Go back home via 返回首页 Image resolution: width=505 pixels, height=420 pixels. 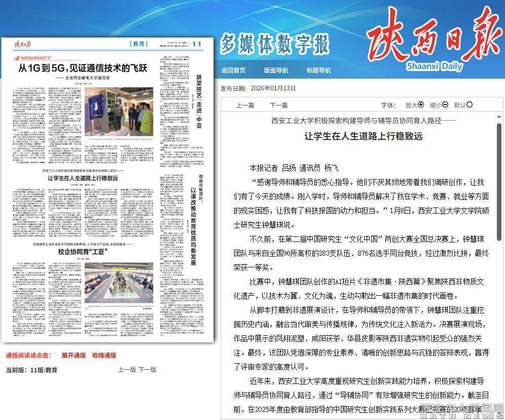(x=233, y=71)
